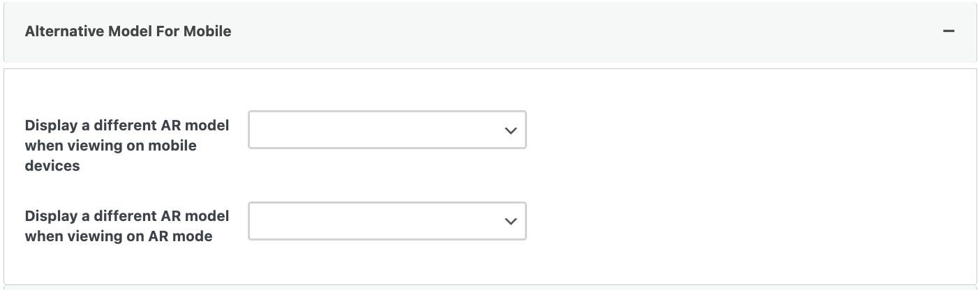Select the second 'Display a different AR model' label
The height and width of the screenshot is (290, 980).
tap(126, 216)
